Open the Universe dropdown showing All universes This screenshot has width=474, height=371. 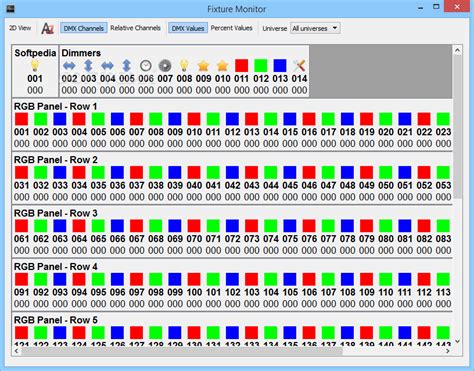pyautogui.click(x=315, y=28)
